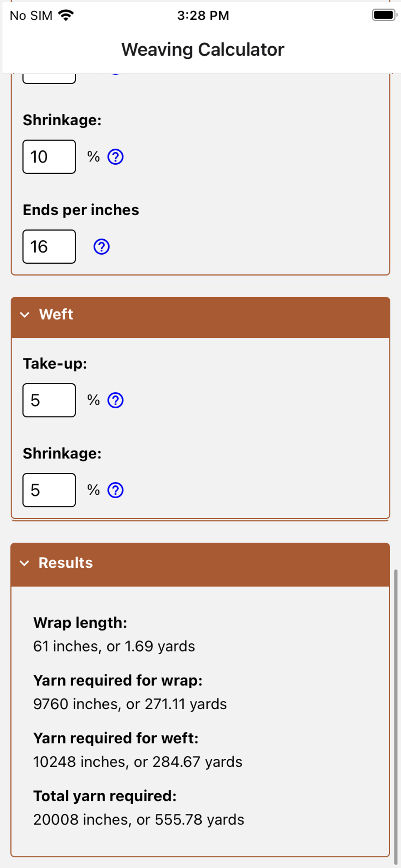Open help icon for Ends per inches
This screenshot has height=868, width=401.
101,247
